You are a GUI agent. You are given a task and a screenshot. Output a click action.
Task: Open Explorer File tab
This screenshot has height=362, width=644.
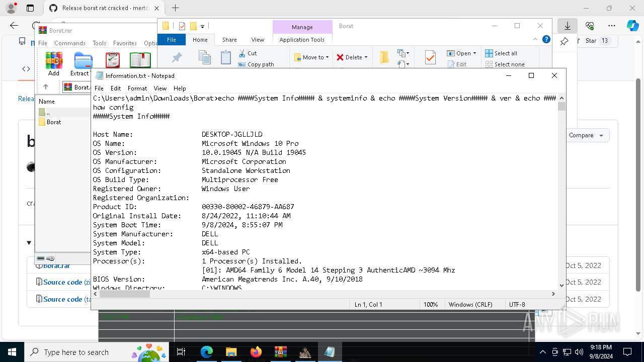pyautogui.click(x=172, y=40)
